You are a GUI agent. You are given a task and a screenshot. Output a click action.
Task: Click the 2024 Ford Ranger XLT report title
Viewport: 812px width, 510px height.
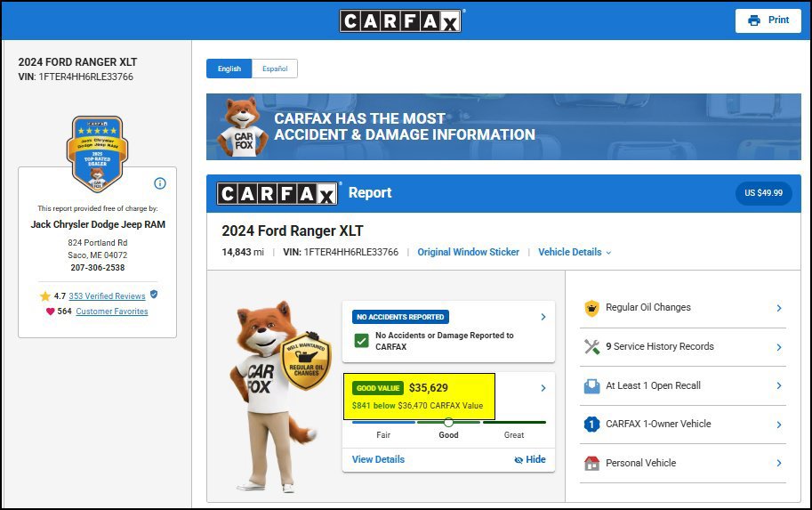[x=293, y=231]
